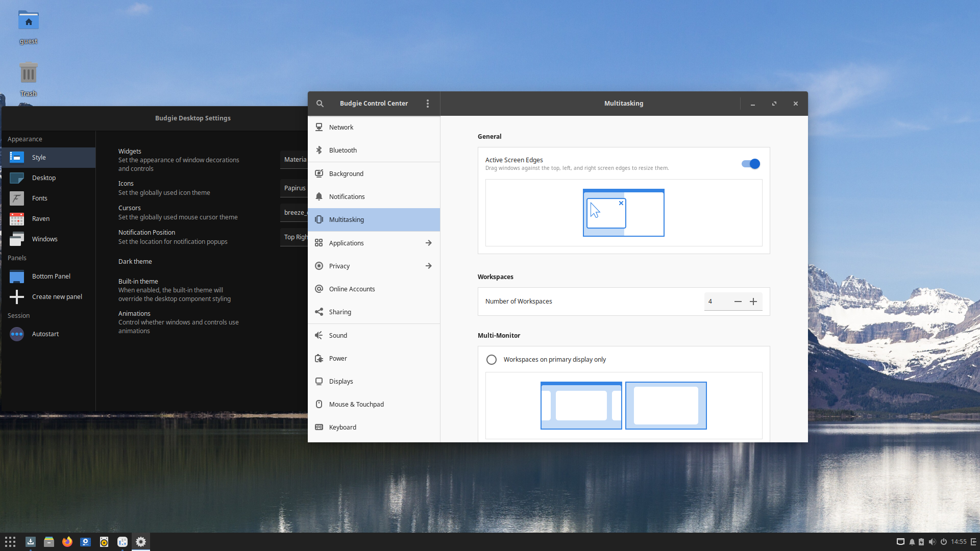Viewport: 980px width, 551px height.
Task: Open Network settings in the sidebar
Action: point(374,128)
